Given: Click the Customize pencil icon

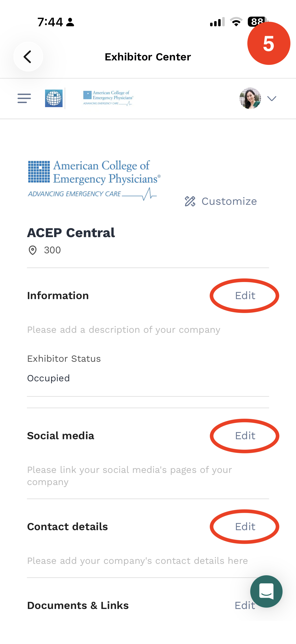Looking at the screenshot, I should point(190,201).
